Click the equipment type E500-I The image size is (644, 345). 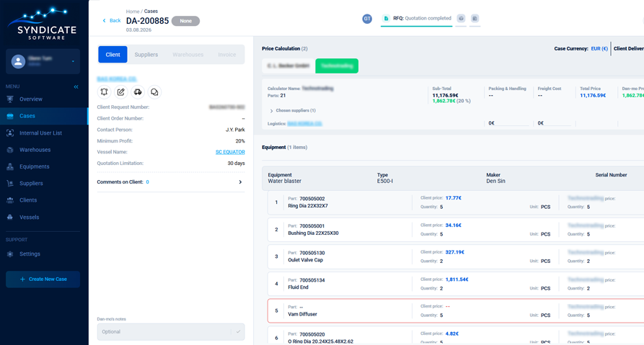point(385,182)
